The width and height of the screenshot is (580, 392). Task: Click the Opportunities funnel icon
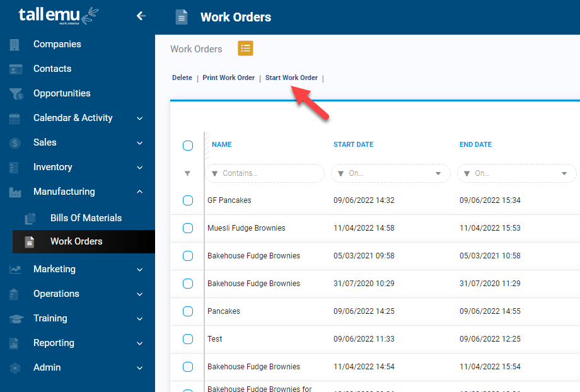click(x=16, y=94)
